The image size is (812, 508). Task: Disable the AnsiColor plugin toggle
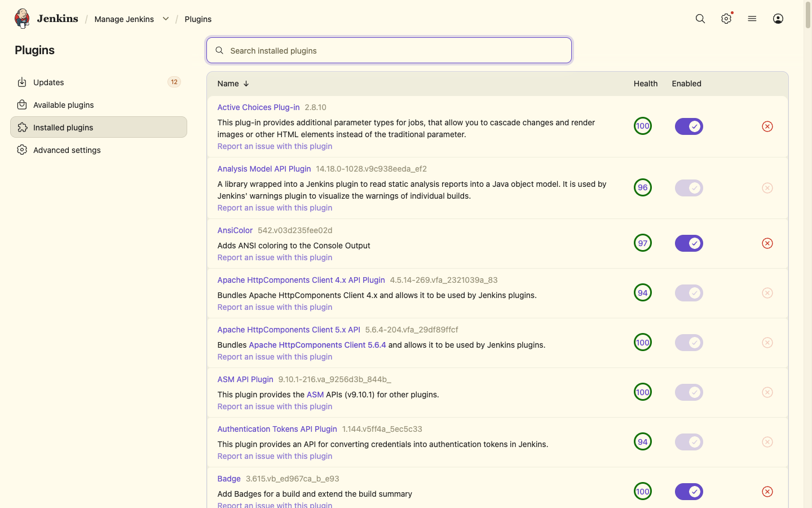[689, 243]
